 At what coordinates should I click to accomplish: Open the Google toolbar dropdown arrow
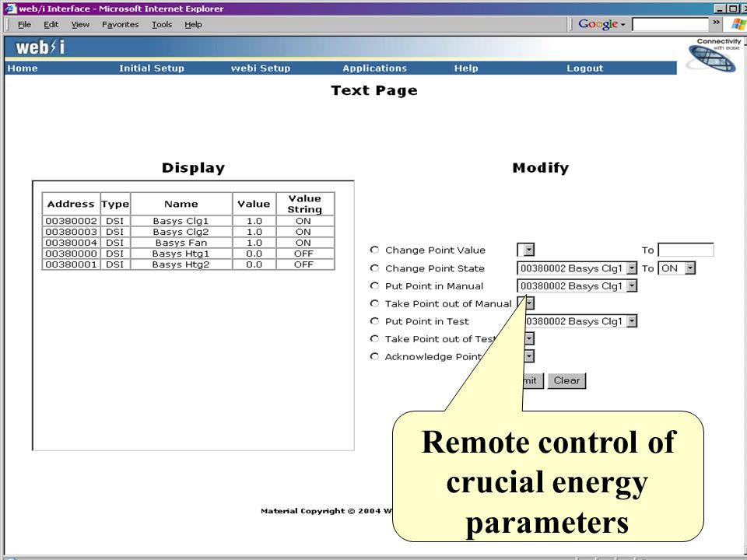(x=622, y=24)
